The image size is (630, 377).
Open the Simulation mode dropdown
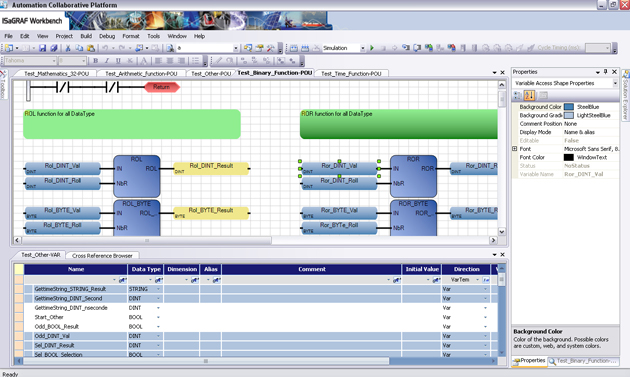click(362, 48)
